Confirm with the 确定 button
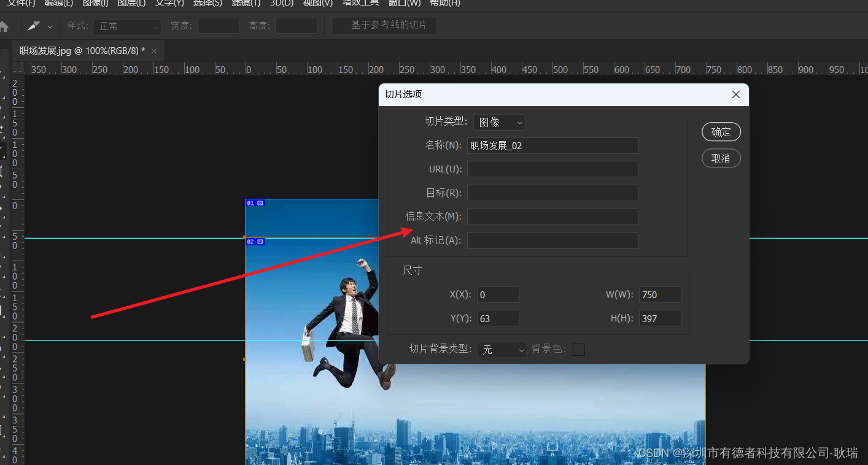Viewport: 868px width, 465px height. click(721, 132)
